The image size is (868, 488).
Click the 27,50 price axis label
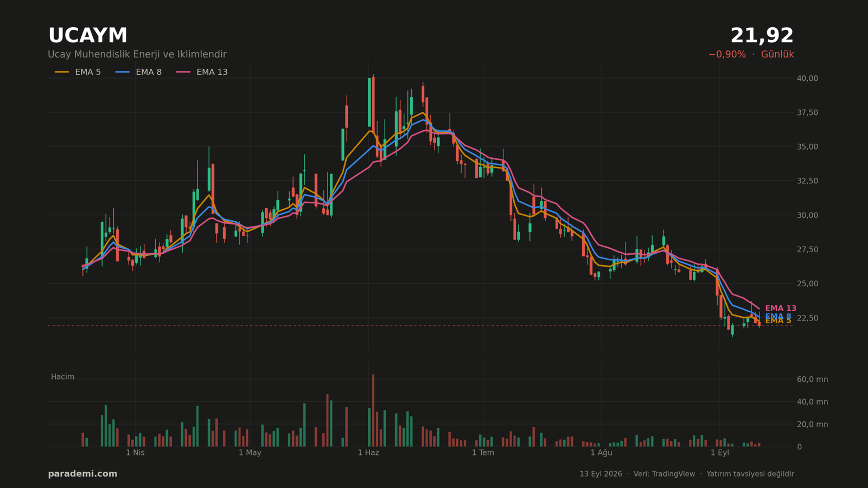pyautogui.click(x=807, y=249)
